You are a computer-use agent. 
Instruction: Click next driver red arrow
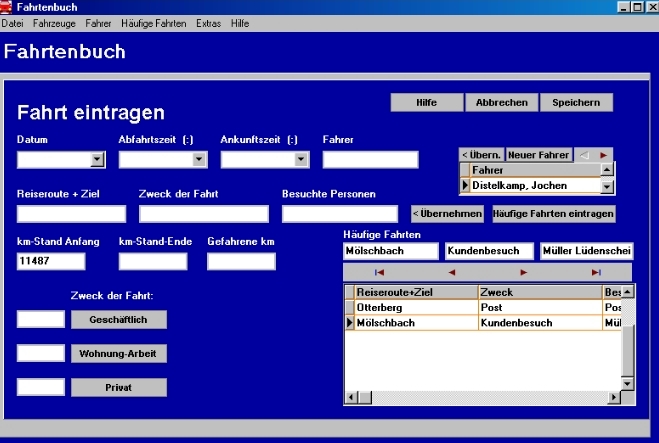click(x=603, y=155)
